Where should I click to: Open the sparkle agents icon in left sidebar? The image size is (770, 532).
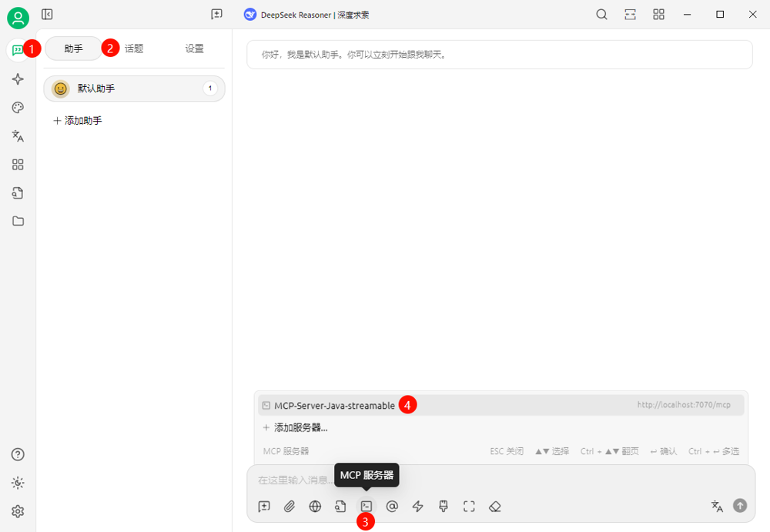[x=18, y=79]
